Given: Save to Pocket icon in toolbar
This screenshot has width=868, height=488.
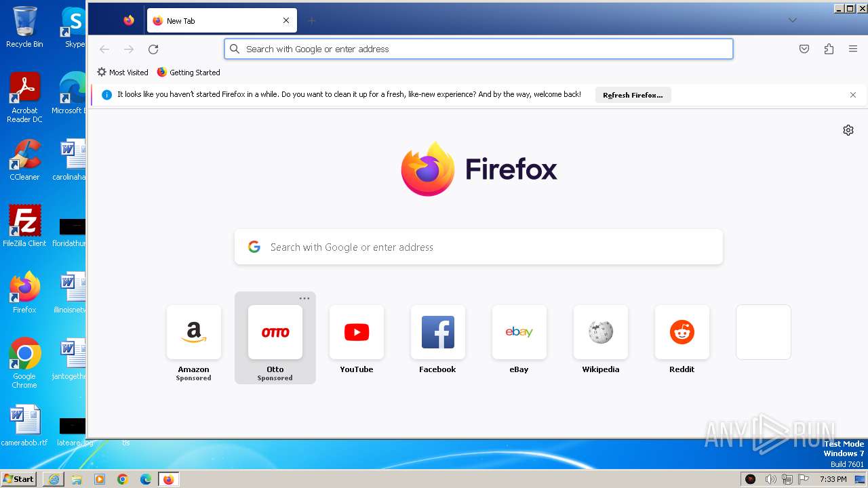Looking at the screenshot, I should (x=804, y=49).
